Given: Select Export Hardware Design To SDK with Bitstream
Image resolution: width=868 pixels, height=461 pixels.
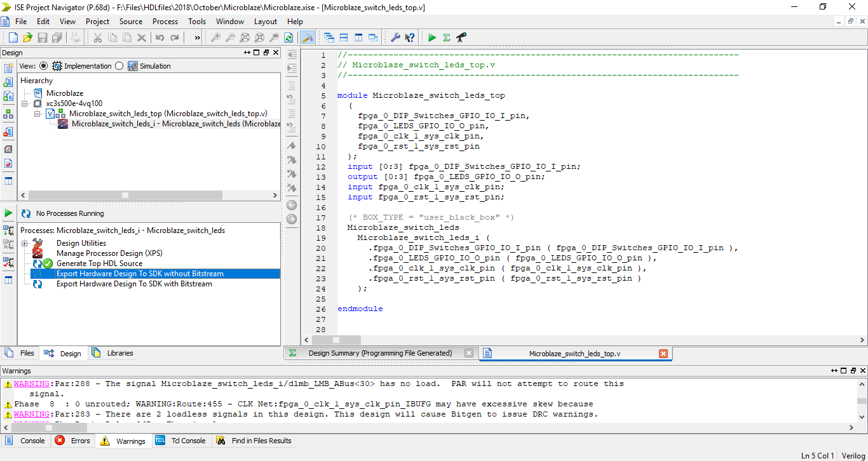Looking at the screenshot, I should [x=134, y=284].
